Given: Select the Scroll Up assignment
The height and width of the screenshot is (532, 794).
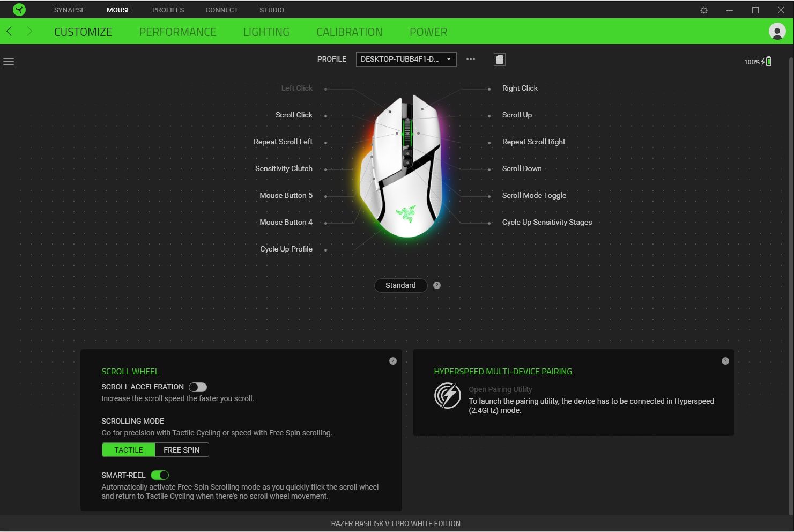Looking at the screenshot, I should point(517,115).
